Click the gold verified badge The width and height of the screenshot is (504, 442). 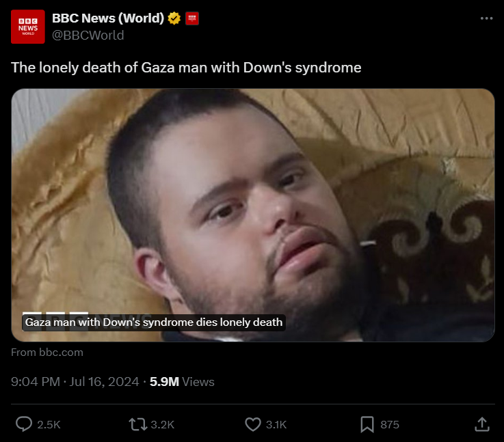pyautogui.click(x=174, y=18)
